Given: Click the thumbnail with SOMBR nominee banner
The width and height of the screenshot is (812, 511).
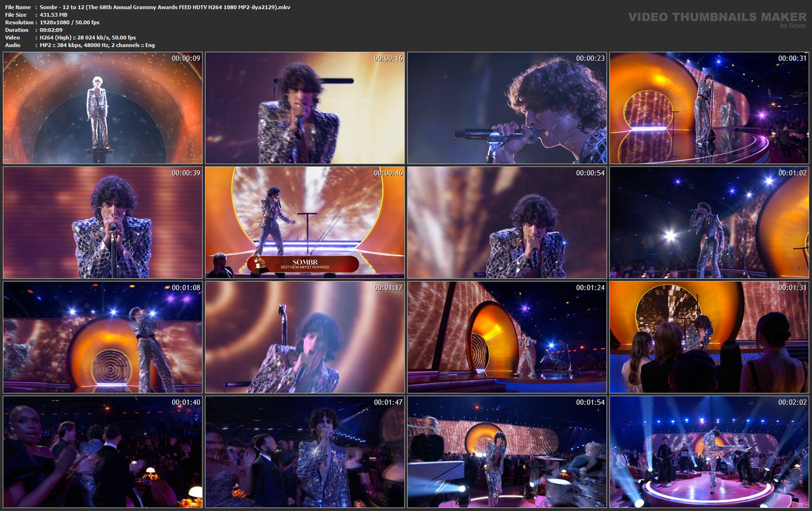Looking at the screenshot, I should pyautogui.click(x=305, y=223).
